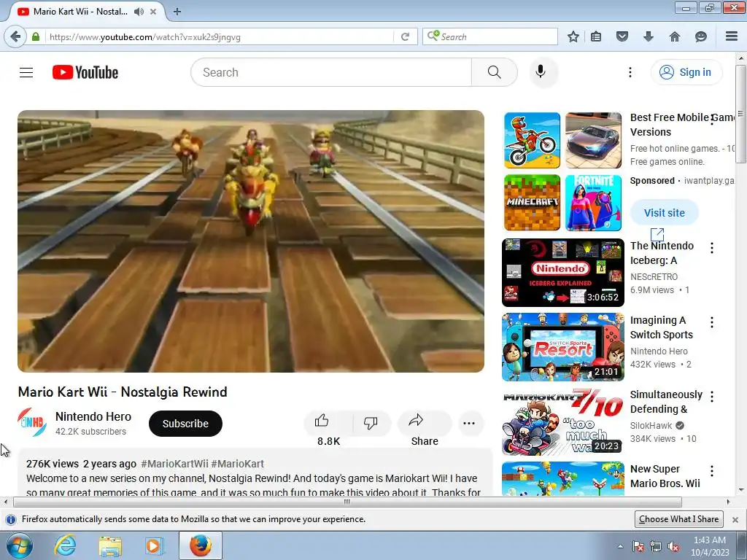Dismiss the Firefox data notification bar
747x560 pixels.
(x=735, y=519)
